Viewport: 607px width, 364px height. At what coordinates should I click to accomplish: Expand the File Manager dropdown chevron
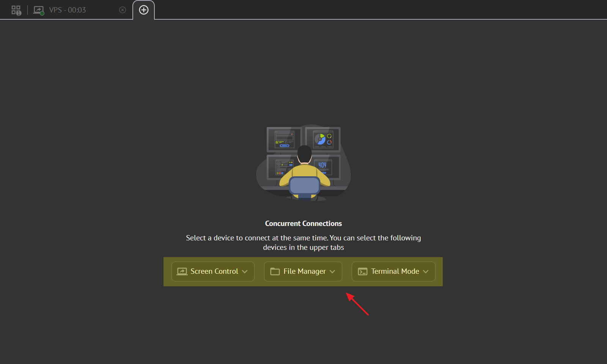[x=332, y=271]
